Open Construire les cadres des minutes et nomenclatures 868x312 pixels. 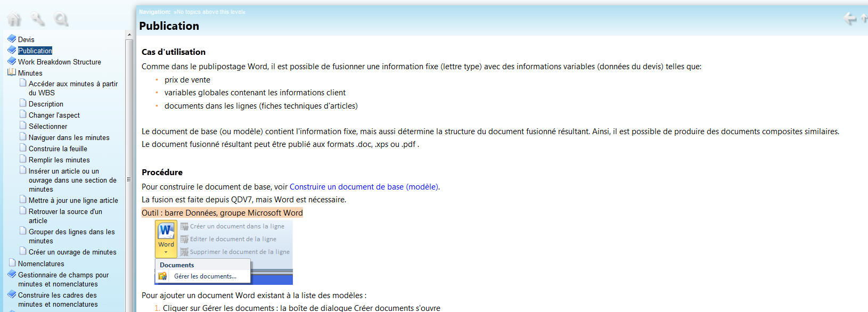(58, 299)
